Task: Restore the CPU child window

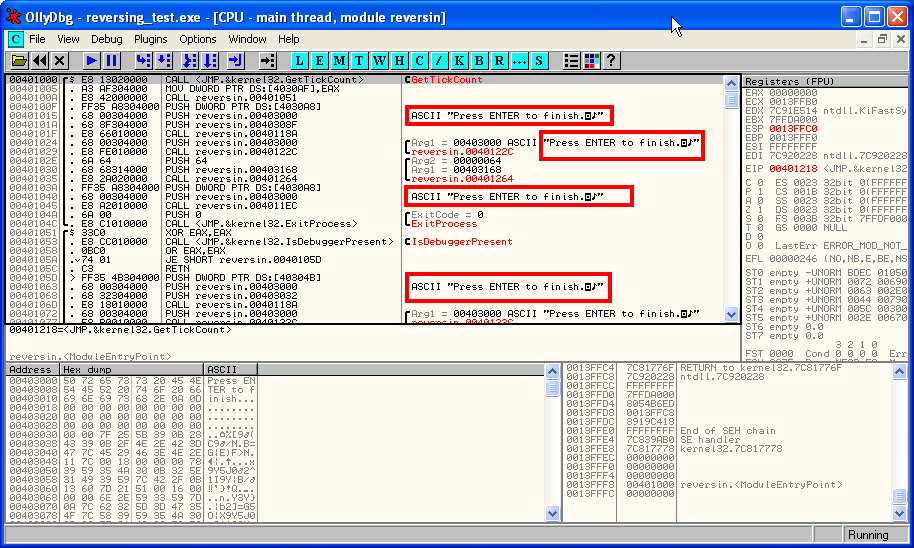Action: click(883, 39)
